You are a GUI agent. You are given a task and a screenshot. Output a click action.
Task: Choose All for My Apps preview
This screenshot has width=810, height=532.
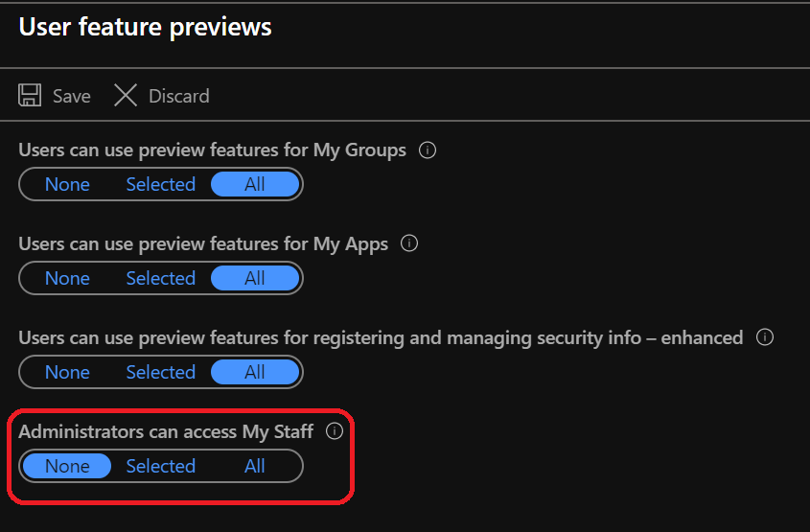pos(255,279)
